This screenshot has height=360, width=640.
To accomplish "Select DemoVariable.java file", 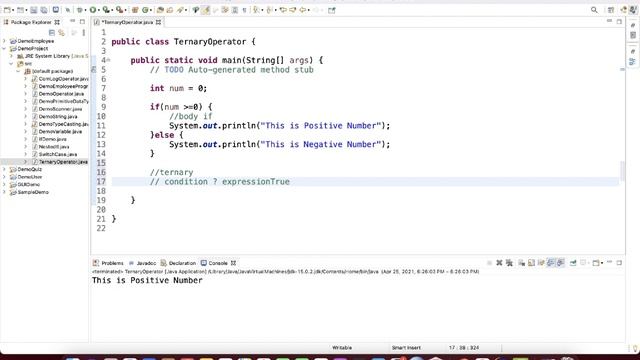I will (57, 131).
